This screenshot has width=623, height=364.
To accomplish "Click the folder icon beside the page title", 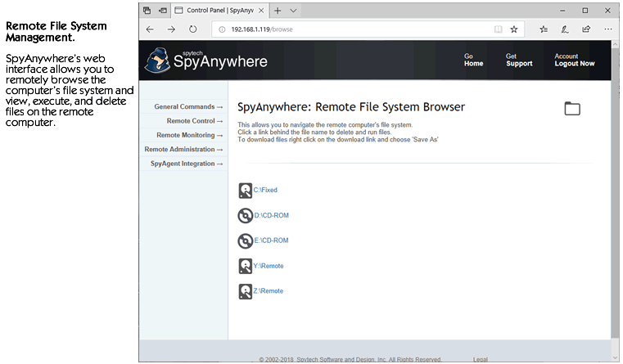I will (572, 108).
